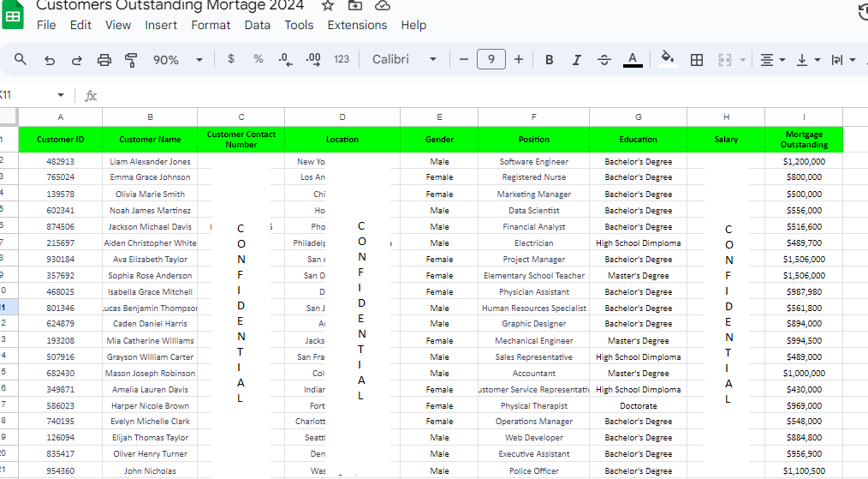Activate the paint format tool
The height and width of the screenshot is (479, 868).
[131, 60]
